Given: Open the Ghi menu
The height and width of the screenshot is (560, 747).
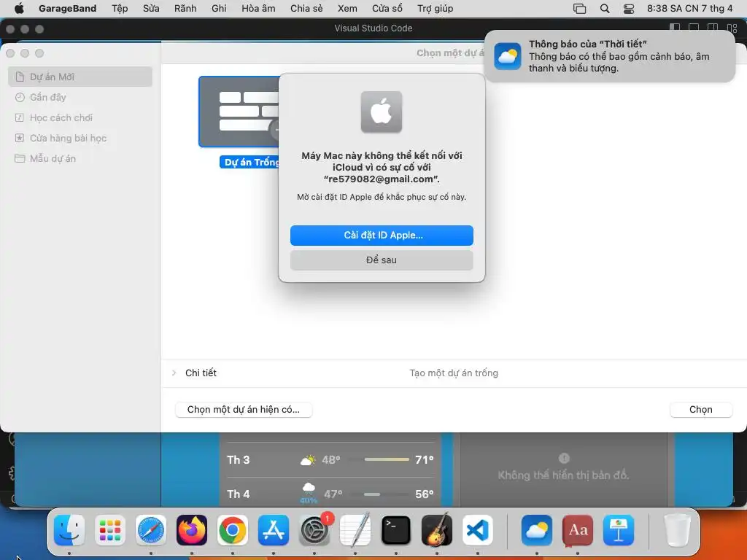Looking at the screenshot, I should click(219, 8).
